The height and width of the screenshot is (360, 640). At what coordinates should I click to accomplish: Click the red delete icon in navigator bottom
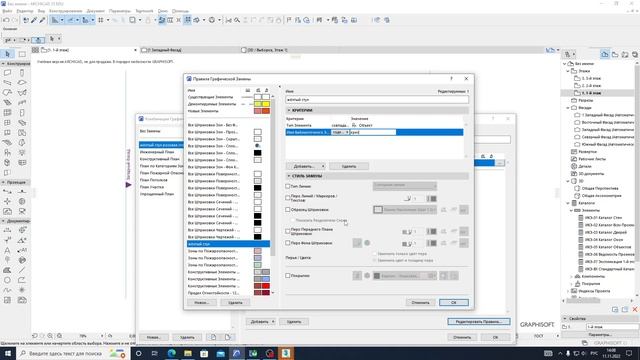click(635, 309)
